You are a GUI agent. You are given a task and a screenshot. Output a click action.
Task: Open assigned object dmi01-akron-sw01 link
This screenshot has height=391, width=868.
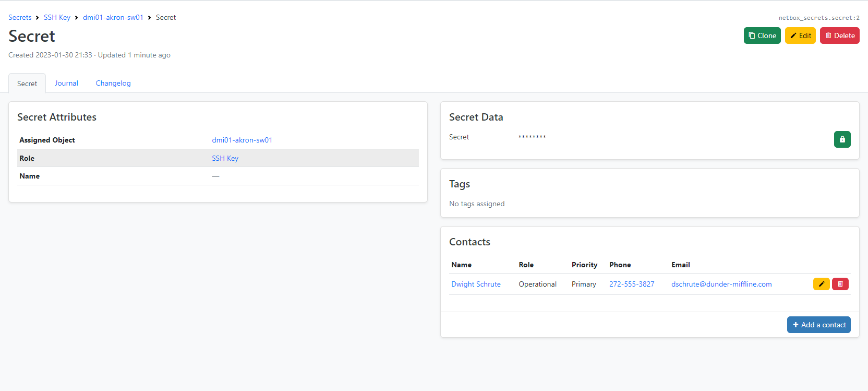(242, 140)
